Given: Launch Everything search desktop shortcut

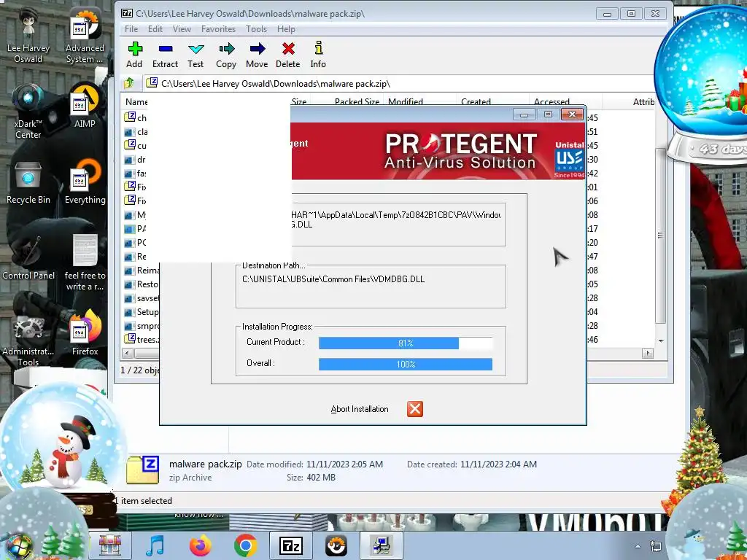Looking at the screenshot, I should click(x=85, y=183).
